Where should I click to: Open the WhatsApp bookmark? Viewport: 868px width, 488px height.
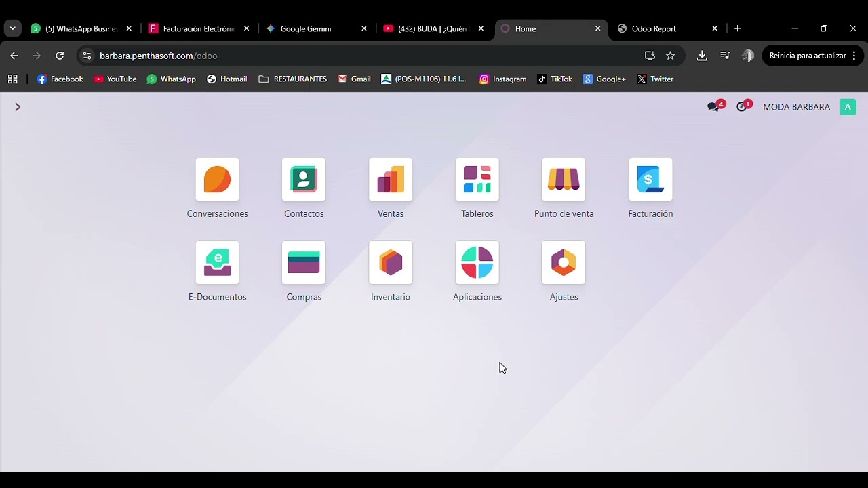coord(172,79)
